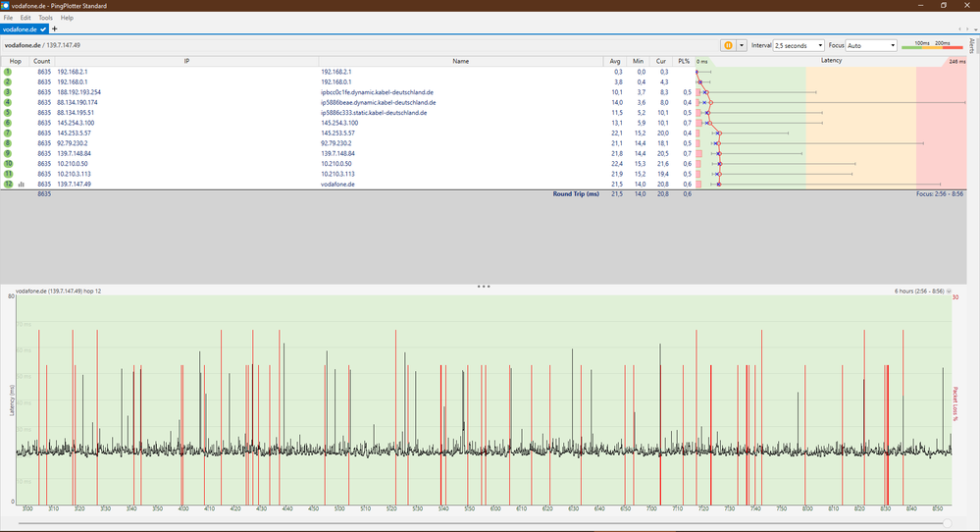Click the horizontal scrollbar thumb below the timeline
The image size is (980, 532).
tap(946, 523)
